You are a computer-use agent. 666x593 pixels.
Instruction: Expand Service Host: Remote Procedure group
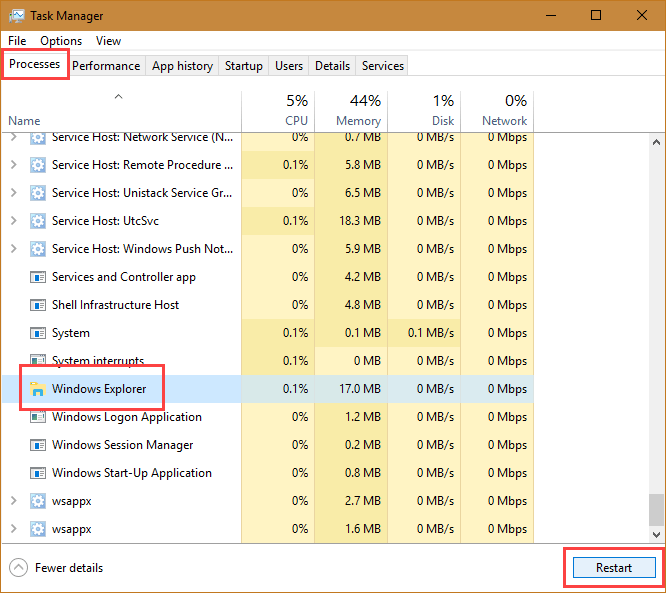pos(14,165)
